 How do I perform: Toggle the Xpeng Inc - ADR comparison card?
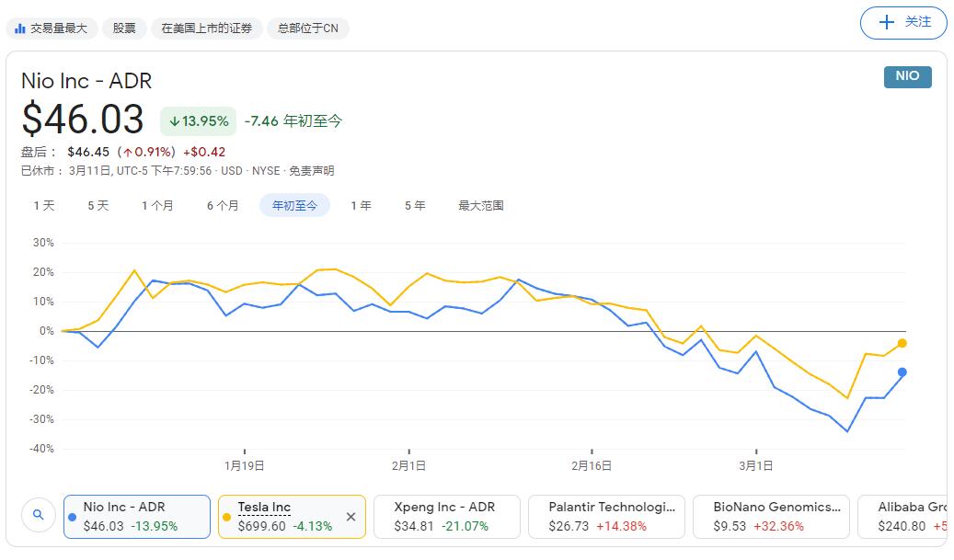(x=447, y=517)
